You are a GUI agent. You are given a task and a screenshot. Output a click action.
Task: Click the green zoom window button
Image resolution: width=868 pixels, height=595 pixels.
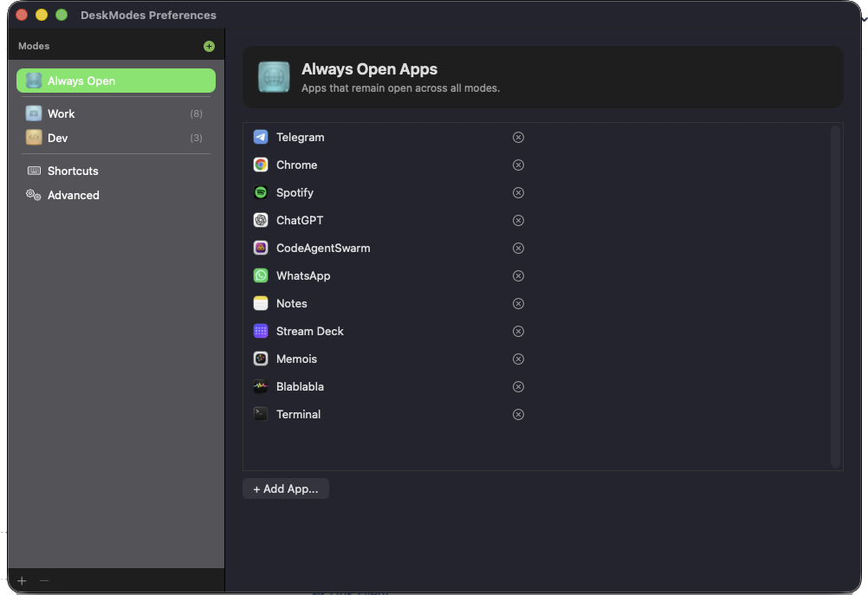(x=62, y=15)
